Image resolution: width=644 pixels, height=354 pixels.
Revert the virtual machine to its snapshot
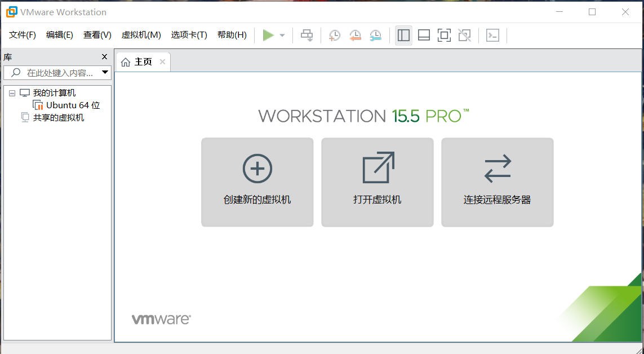(x=355, y=35)
